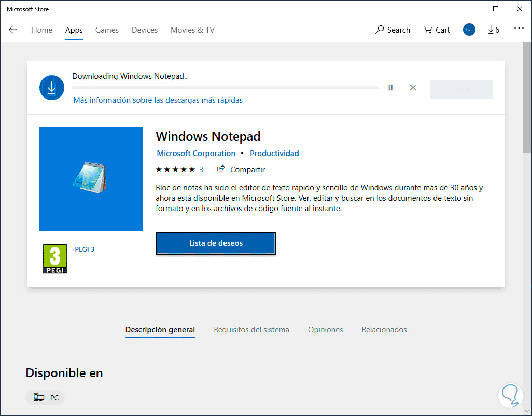Viewport: 532px width, 416px height.
Task: Switch to the Apps tab
Action: tap(74, 30)
